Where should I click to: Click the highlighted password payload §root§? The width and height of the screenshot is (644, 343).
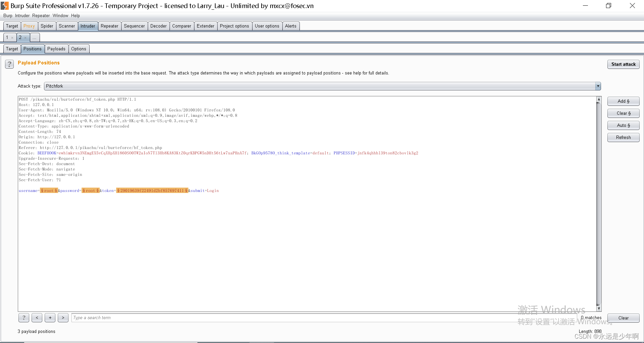click(91, 191)
